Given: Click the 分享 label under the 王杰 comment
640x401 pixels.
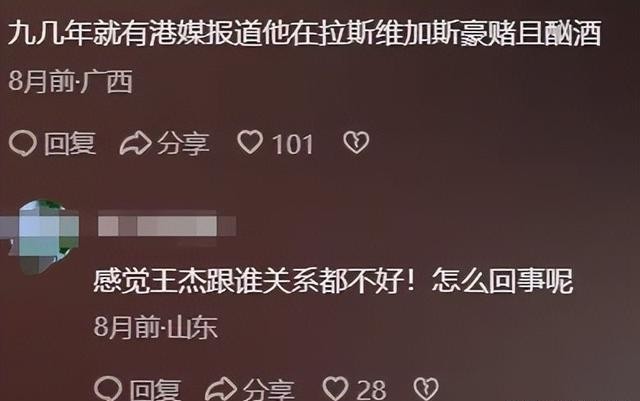Looking at the screenshot, I should [269, 389].
